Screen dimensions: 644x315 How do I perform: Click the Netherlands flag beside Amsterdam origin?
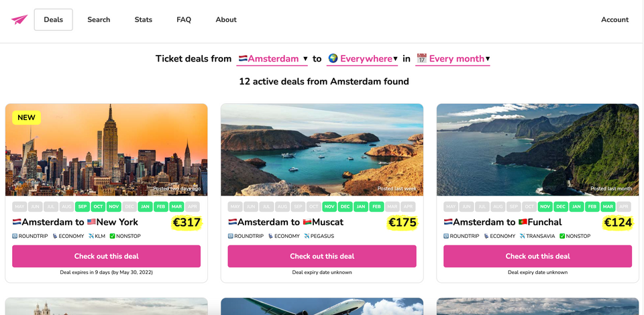pos(243,59)
